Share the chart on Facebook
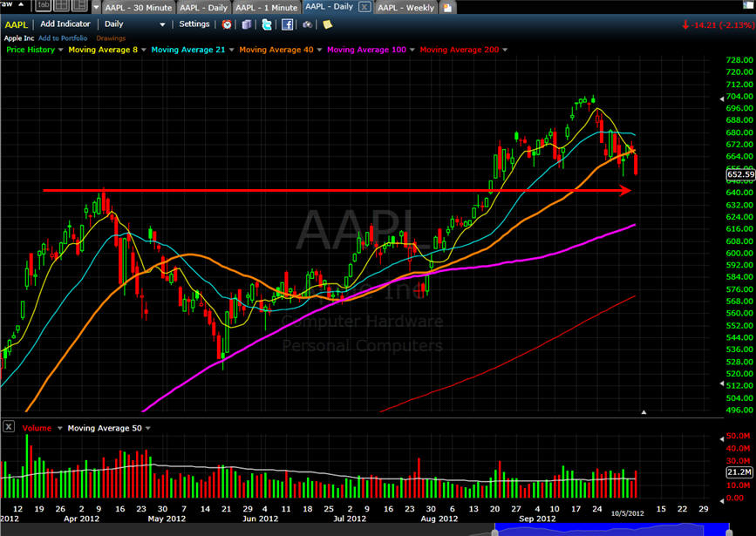 point(287,24)
